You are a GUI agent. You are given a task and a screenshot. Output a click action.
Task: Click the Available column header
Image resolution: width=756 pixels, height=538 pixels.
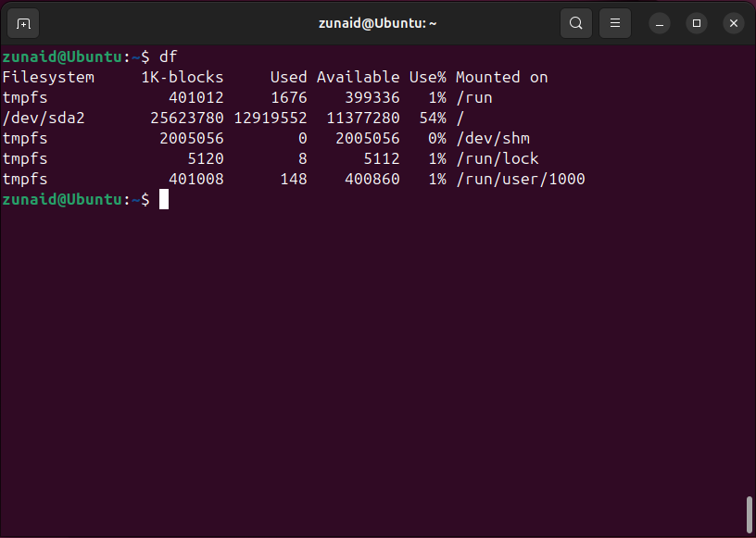click(358, 78)
